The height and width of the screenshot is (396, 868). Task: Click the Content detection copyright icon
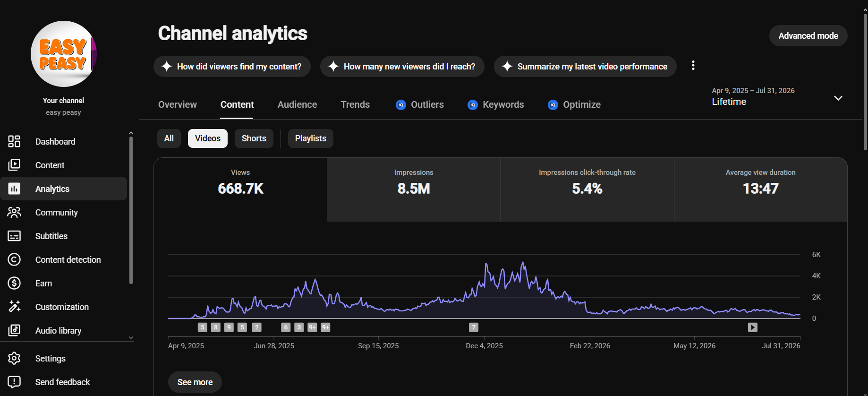point(14,259)
